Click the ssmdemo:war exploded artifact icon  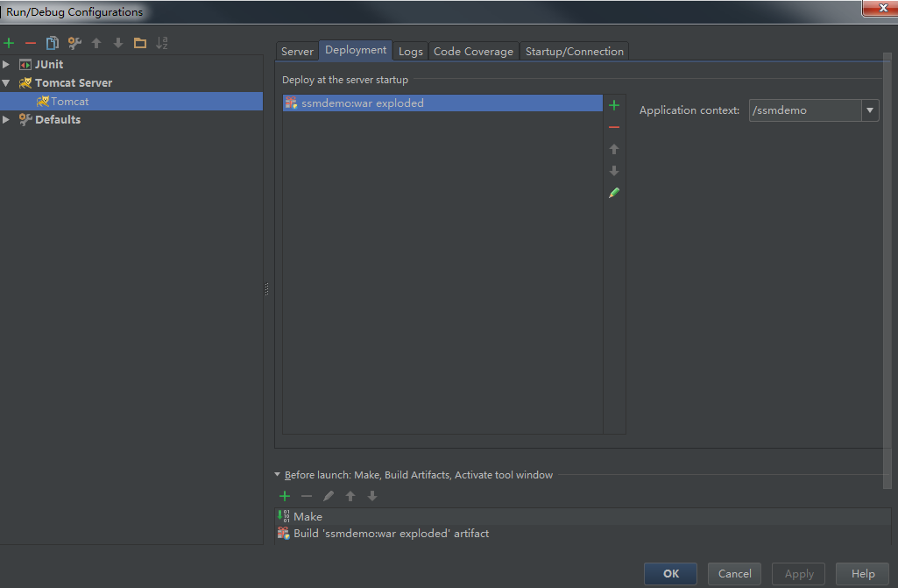[292, 103]
